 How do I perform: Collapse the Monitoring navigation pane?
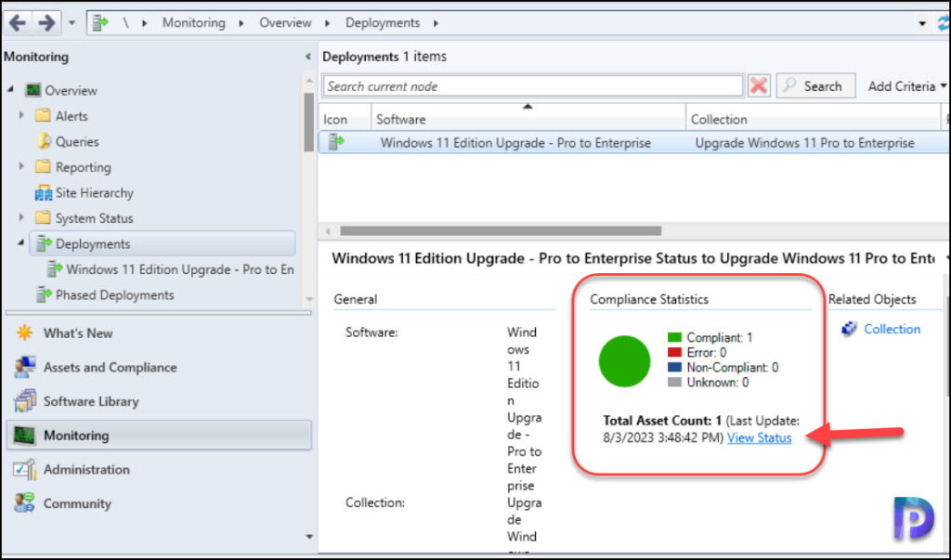pos(308,57)
